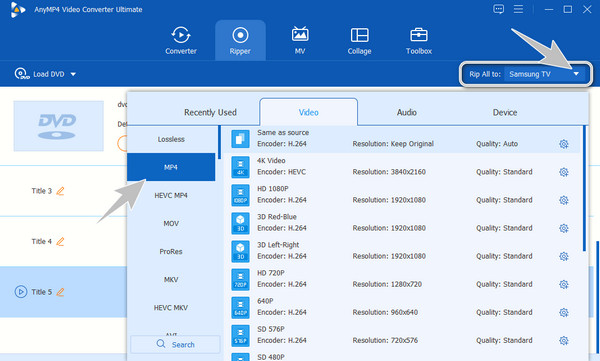Viewport: 600px width, 361px height.
Task: Switch to the Device tab
Action: 505,112
